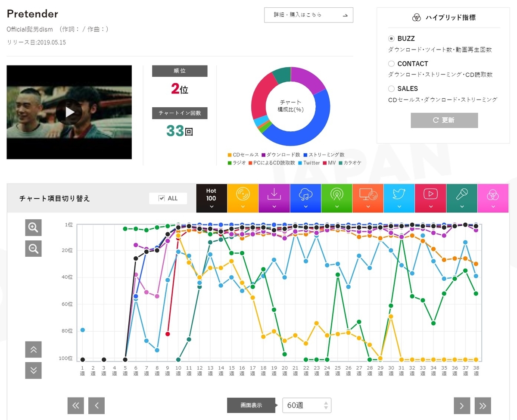Select the SALES radio option
The height and width of the screenshot is (420, 517).
coord(391,89)
